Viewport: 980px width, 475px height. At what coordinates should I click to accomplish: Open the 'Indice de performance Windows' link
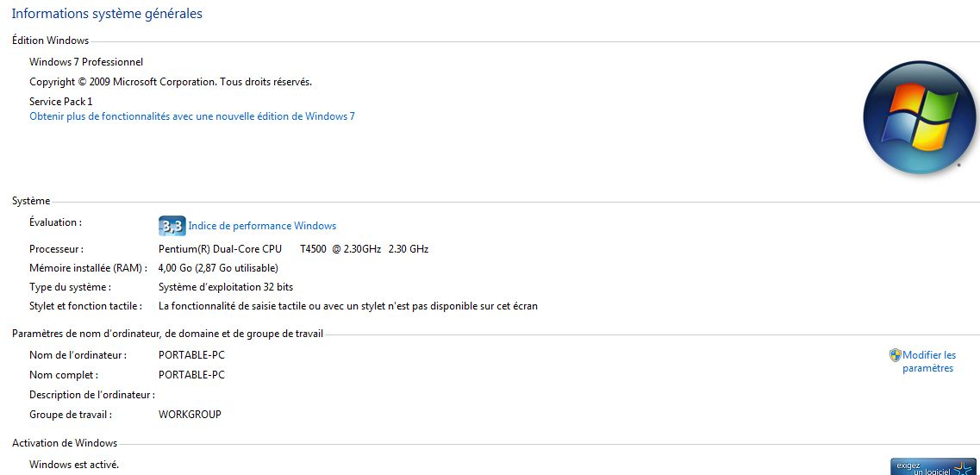(x=262, y=226)
